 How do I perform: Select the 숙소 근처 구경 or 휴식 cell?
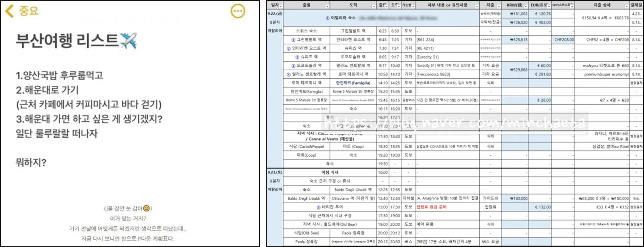(x=330, y=181)
